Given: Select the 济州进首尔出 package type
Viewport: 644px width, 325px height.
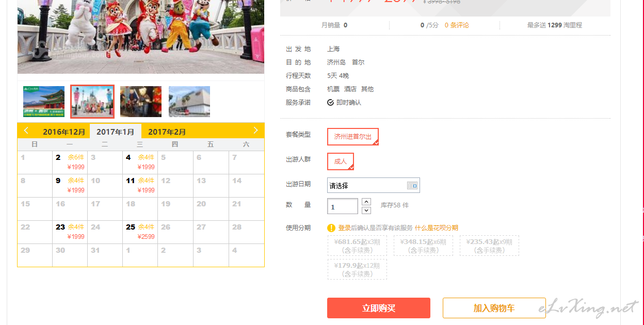Looking at the screenshot, I should [353, 137].
